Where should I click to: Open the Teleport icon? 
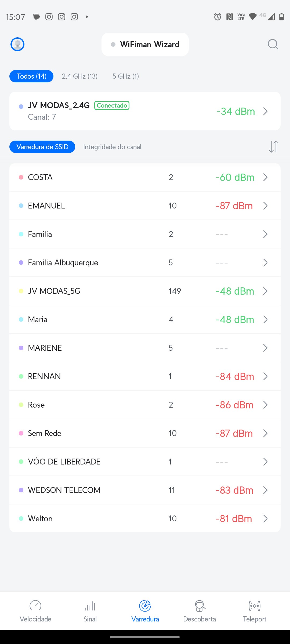tap(255, 606)
